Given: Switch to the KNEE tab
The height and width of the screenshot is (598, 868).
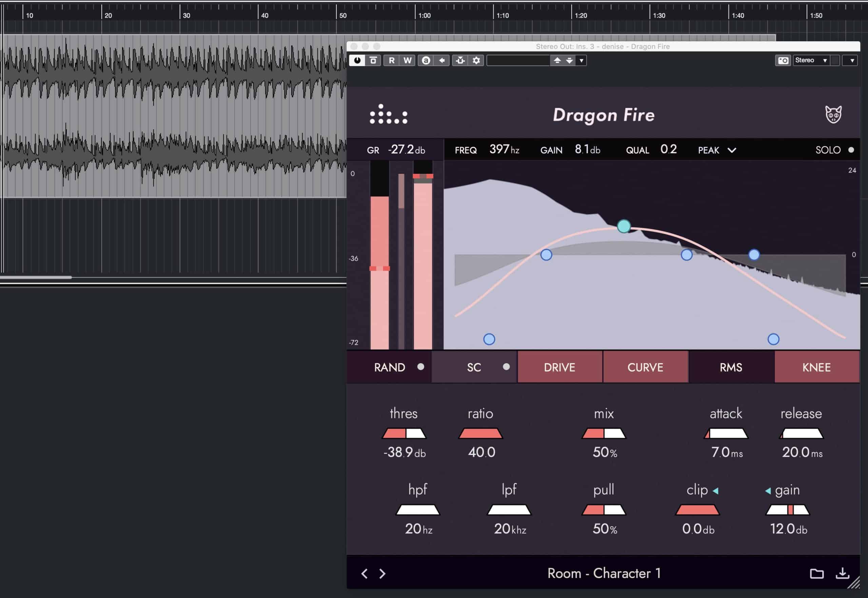Looking at the screenshot, I should pyautogui.click(x=817, y=367).
